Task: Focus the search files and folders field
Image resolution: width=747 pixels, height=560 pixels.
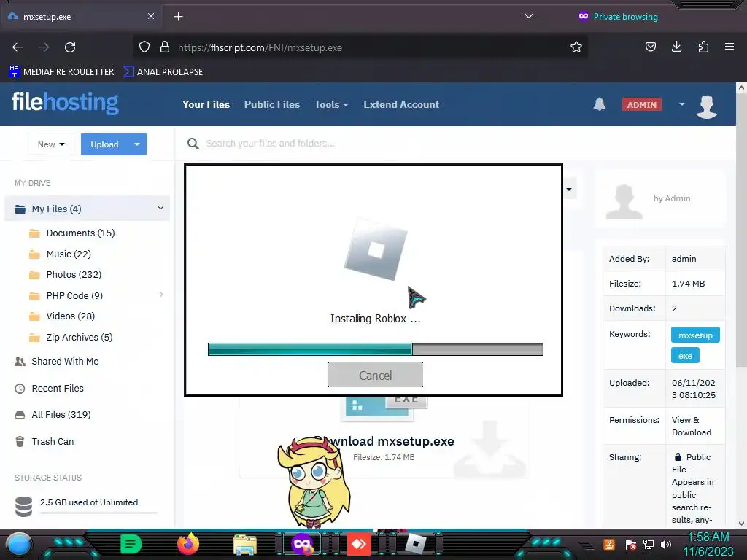Action: pyautogui.click(x=270, y=144)
